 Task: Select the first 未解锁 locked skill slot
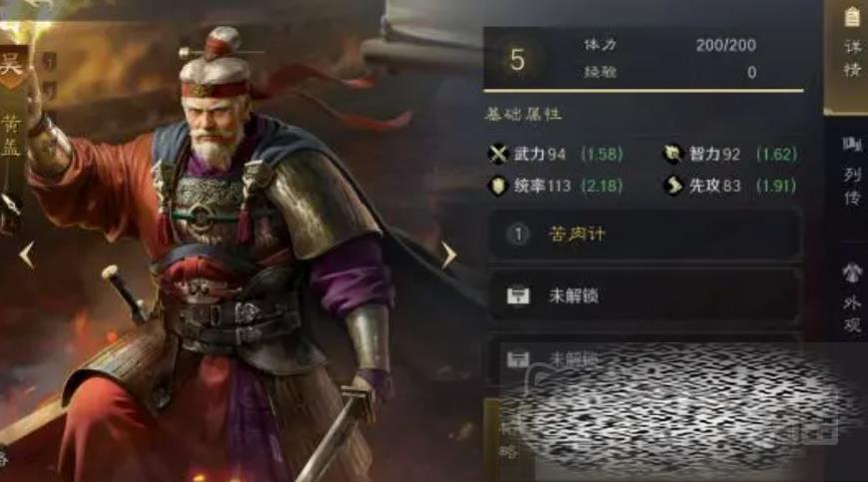point(645,296)
